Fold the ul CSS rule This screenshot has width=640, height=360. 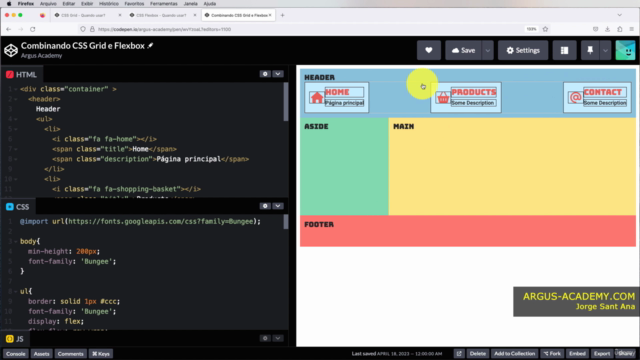point(16,291)
